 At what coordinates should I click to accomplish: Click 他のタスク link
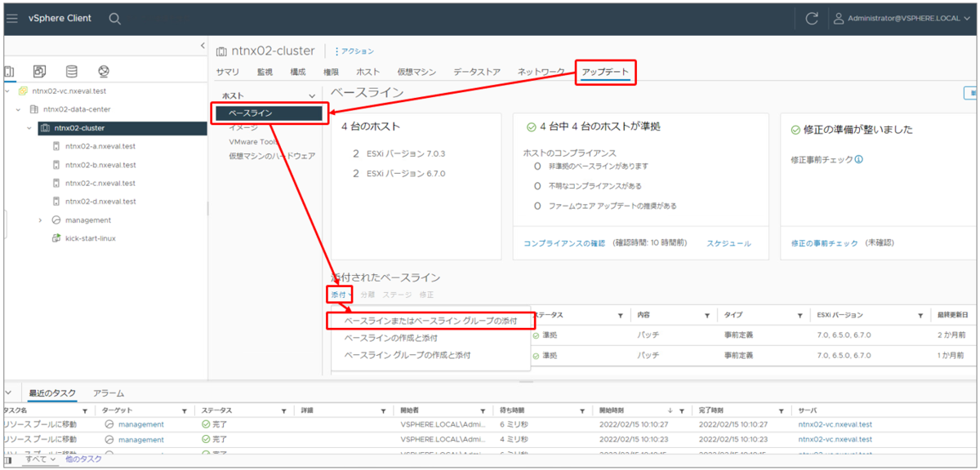pos(83,459)
